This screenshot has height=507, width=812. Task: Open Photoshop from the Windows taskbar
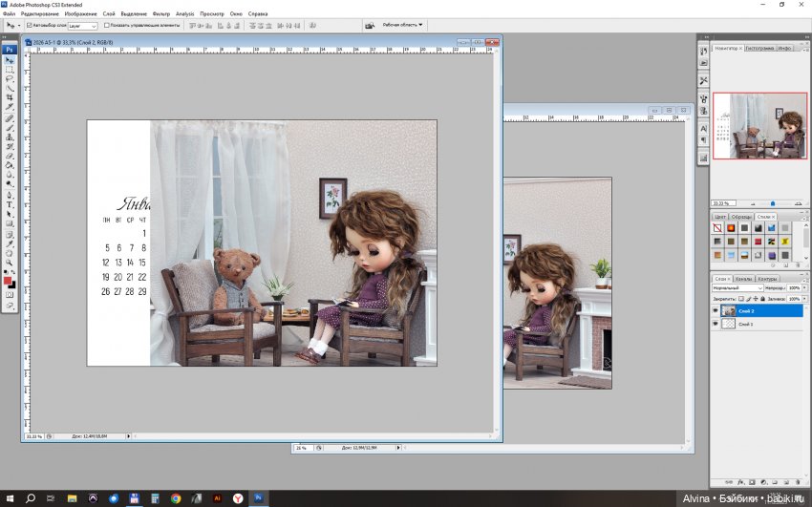(258, 498)
